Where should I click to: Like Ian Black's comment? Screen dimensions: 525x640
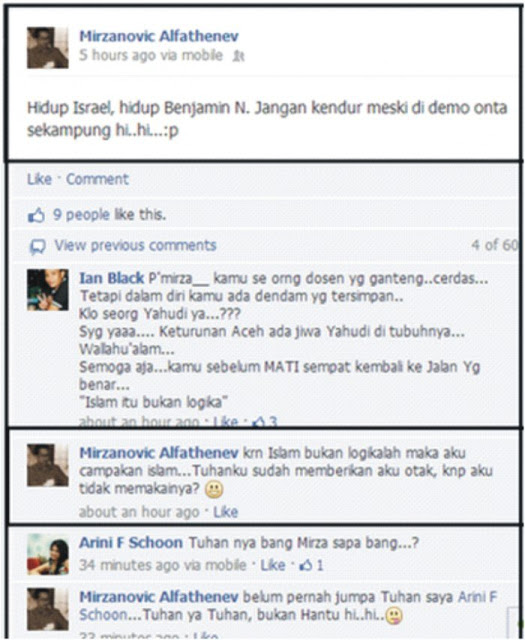(226, 421)
